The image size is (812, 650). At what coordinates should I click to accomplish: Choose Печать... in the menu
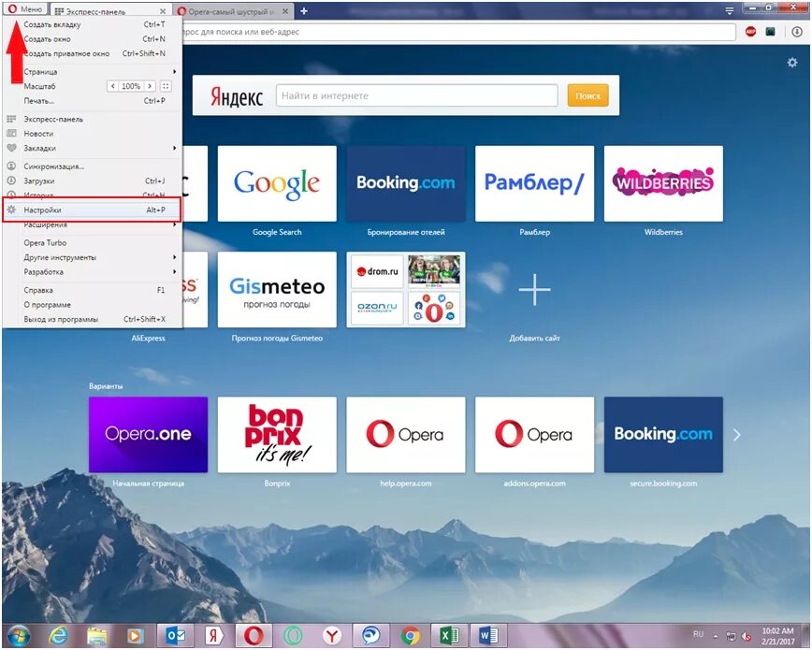pos(94,100)
